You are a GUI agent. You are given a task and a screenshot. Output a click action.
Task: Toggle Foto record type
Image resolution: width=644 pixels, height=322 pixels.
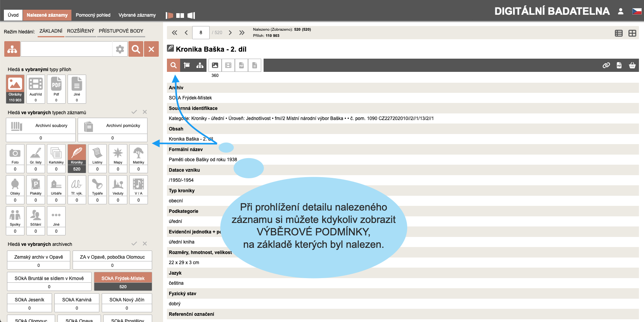click(15, 158)
